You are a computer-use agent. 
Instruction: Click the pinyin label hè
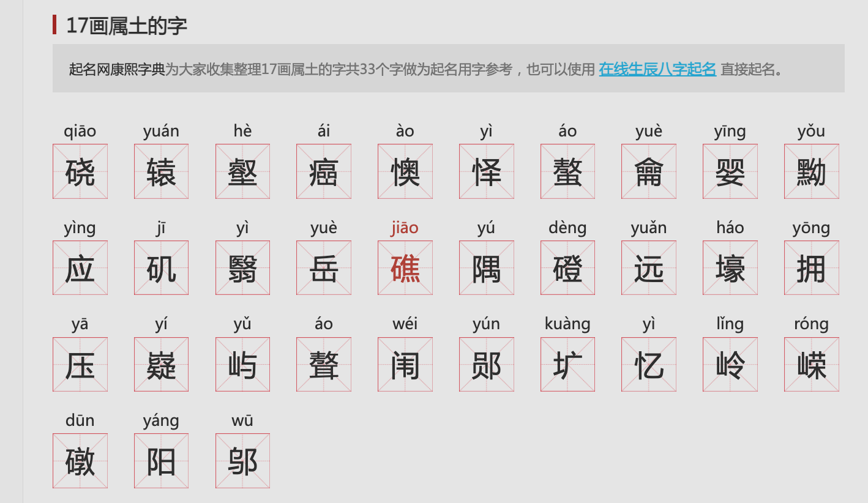coord(242,131)
